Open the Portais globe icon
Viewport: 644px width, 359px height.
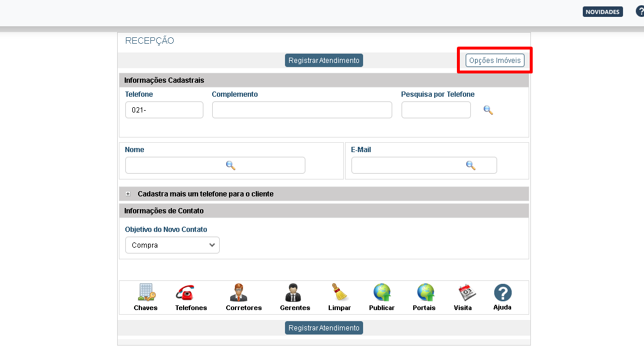tap(424, 293)
